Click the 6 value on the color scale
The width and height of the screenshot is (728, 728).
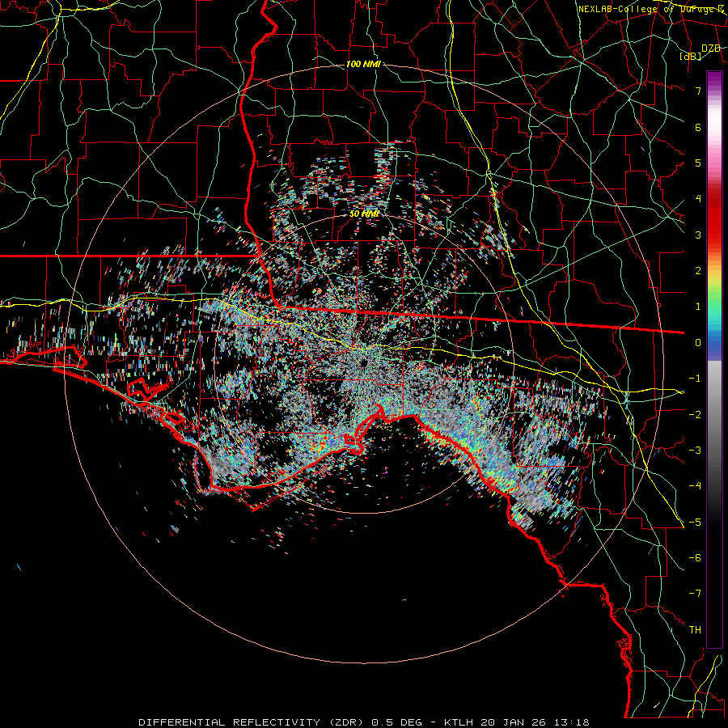[698, 127]
